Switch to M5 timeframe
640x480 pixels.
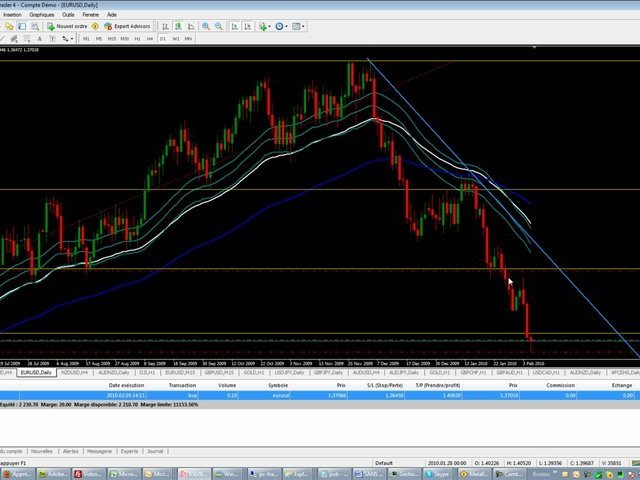click(x=99, y=38)
